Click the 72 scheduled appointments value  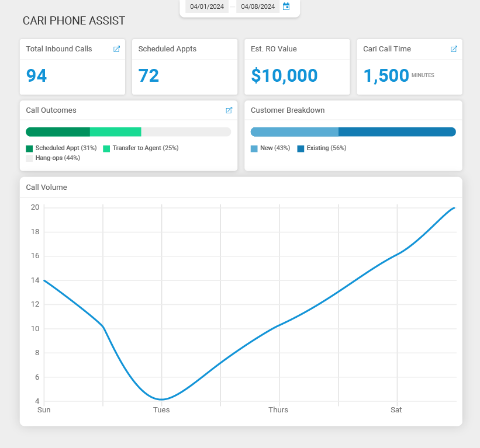point(149,75)
